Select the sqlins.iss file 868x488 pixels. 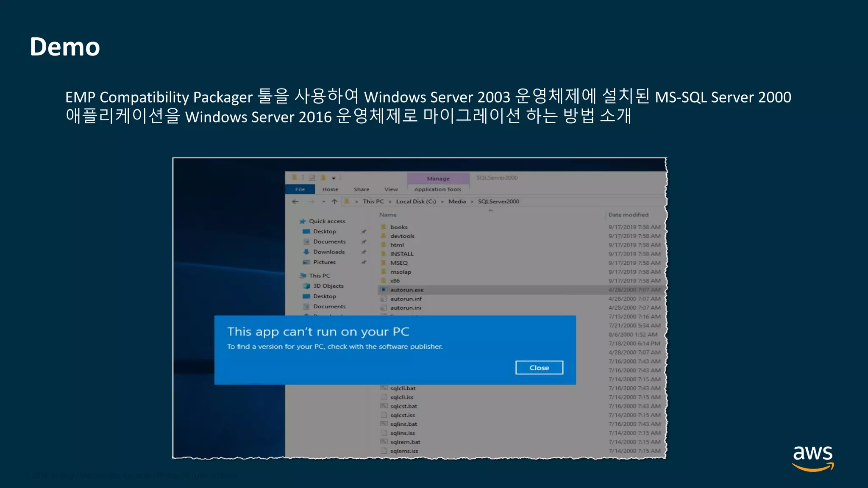point(402,433)
